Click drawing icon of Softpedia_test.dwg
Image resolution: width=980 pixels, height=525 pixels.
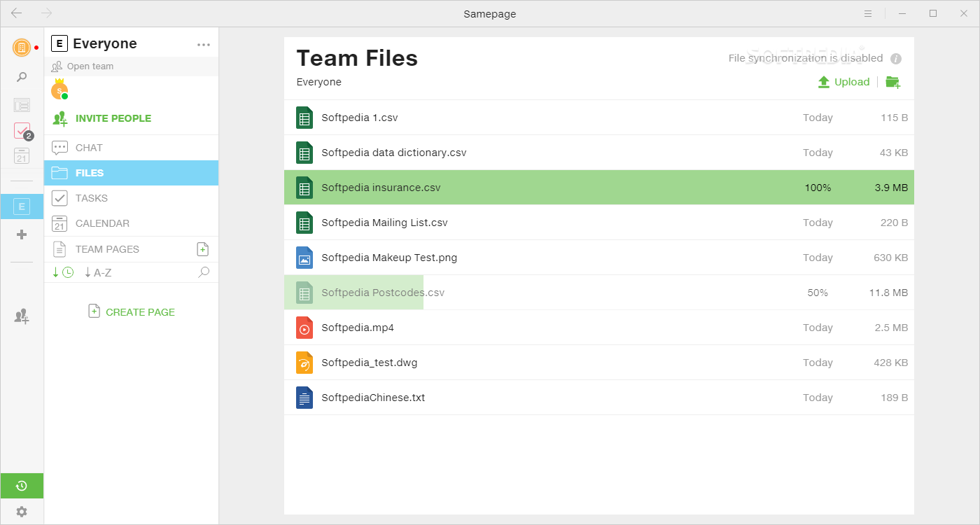pyautogui.click(x=304, y=363)
